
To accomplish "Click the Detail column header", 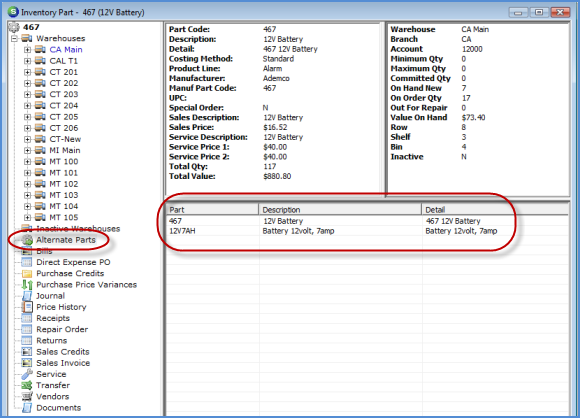I will point(495,210).
